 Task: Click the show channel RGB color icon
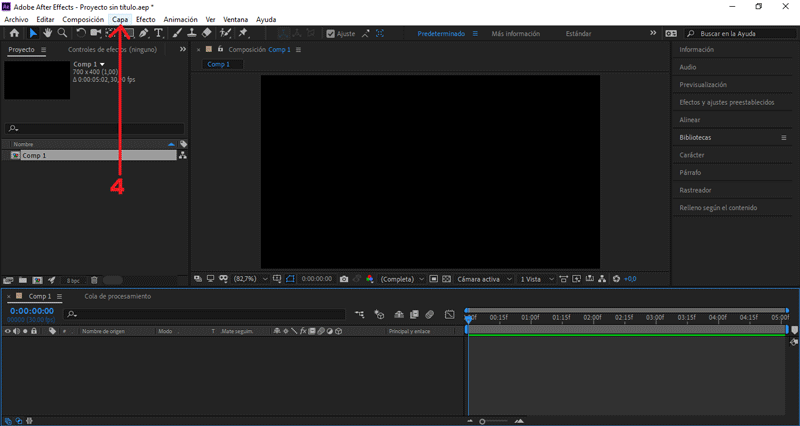pyautogui.click(x=370, y=279)
